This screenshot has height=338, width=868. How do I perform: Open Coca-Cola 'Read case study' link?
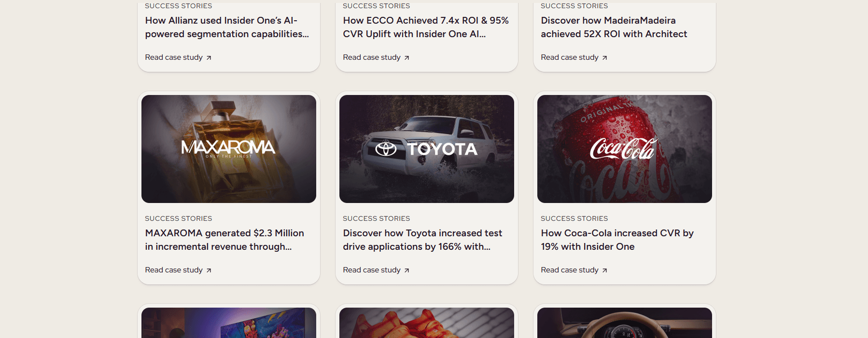pyautogui.click(x=574, y=270)
